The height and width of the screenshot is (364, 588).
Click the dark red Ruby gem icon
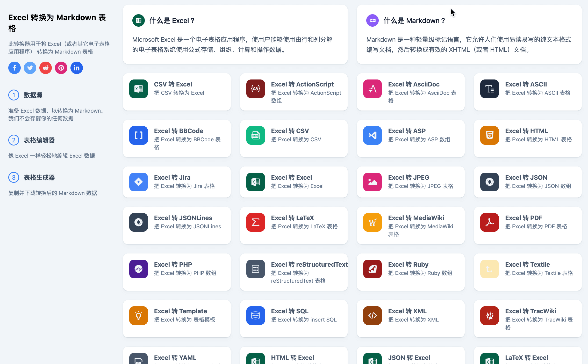(372, 269)
